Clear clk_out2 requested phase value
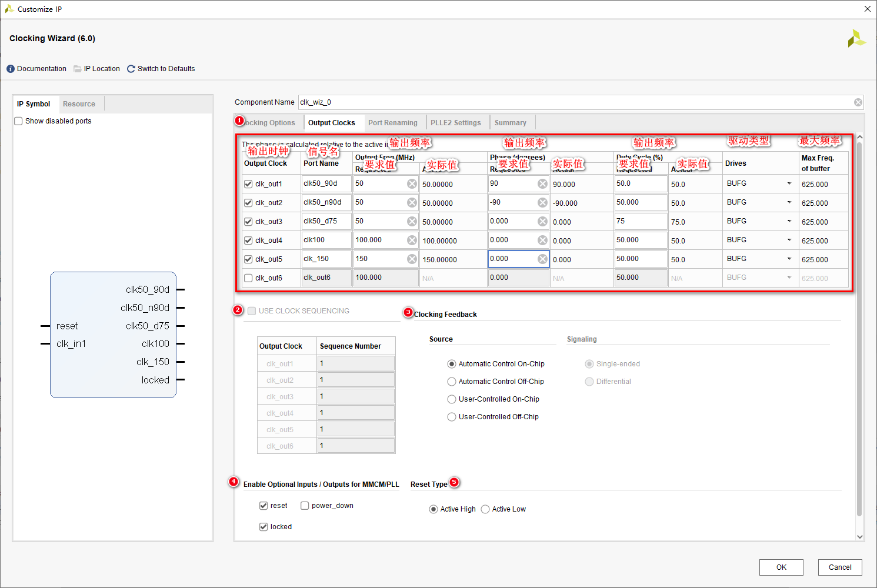 tap(542, 203)
